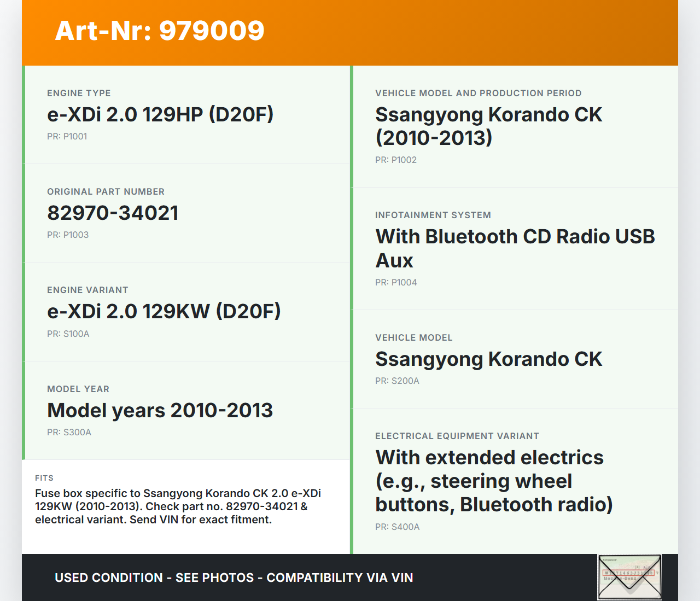Click the code 'PR: S200A'
The height and width of the screenshot is (601, 700).
(x=397, y=381)
